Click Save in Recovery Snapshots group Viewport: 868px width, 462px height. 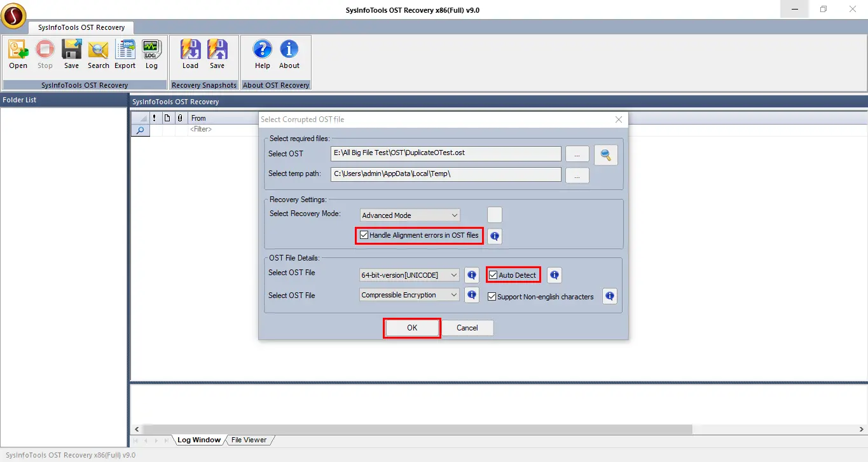pyautogui.click(x=217, y=55)
